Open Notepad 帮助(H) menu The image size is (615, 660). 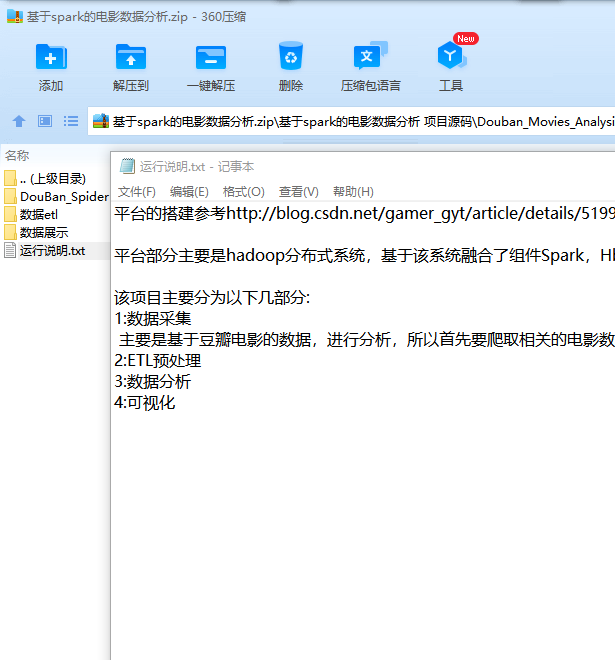353,192
